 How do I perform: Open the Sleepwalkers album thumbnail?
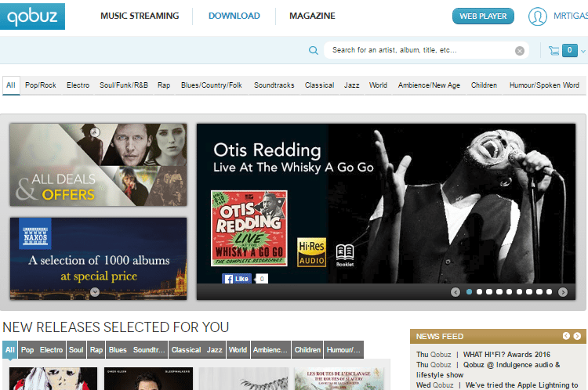[148, 379]
